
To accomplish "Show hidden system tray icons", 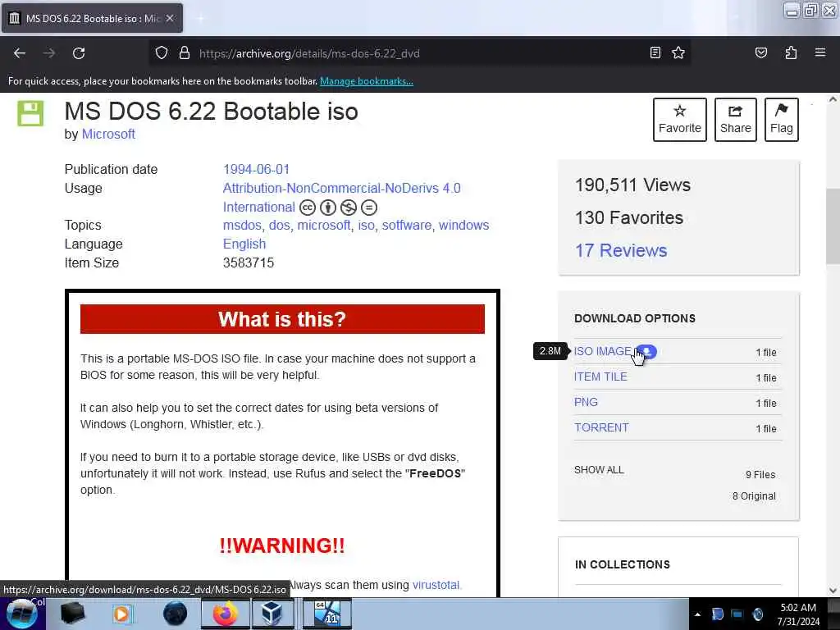I will tap(697, 614).
